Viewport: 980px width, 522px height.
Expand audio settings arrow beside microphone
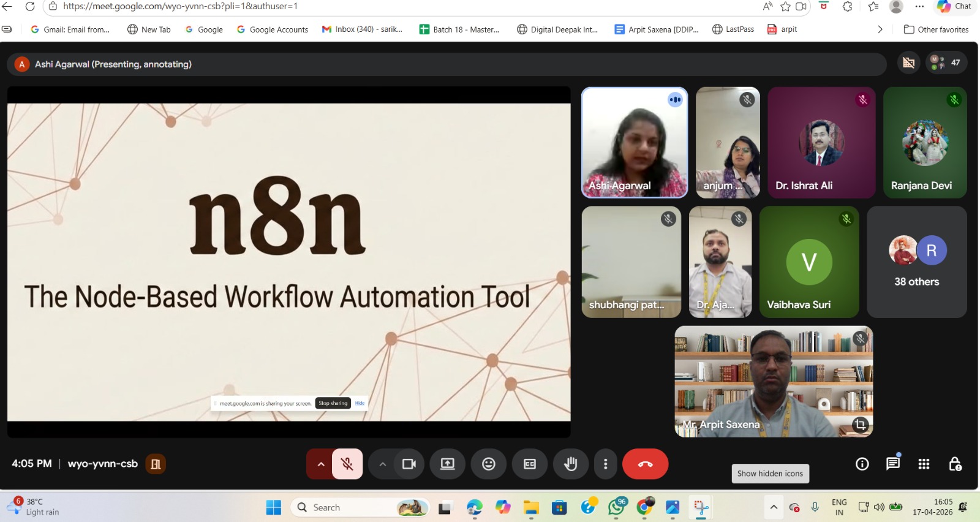(320, 464)
